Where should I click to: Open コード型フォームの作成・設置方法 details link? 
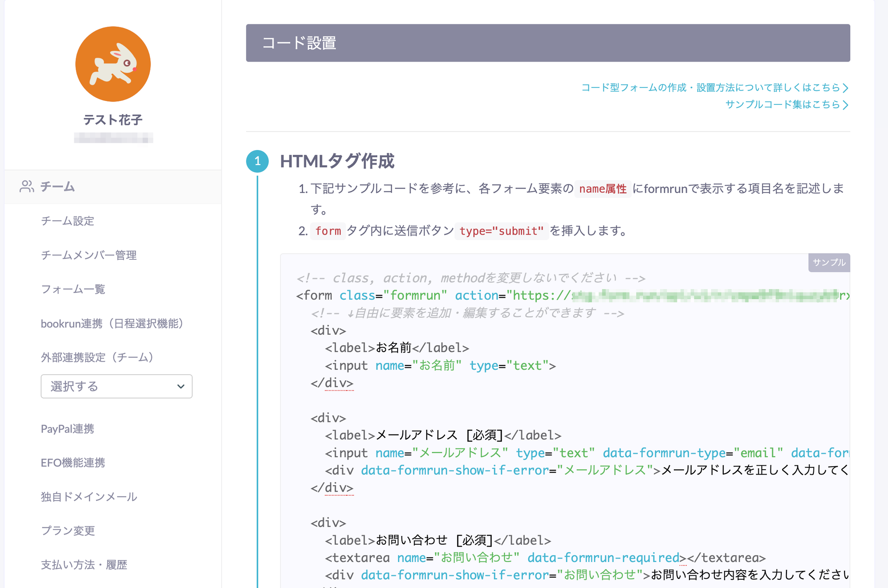click(714, 88)
